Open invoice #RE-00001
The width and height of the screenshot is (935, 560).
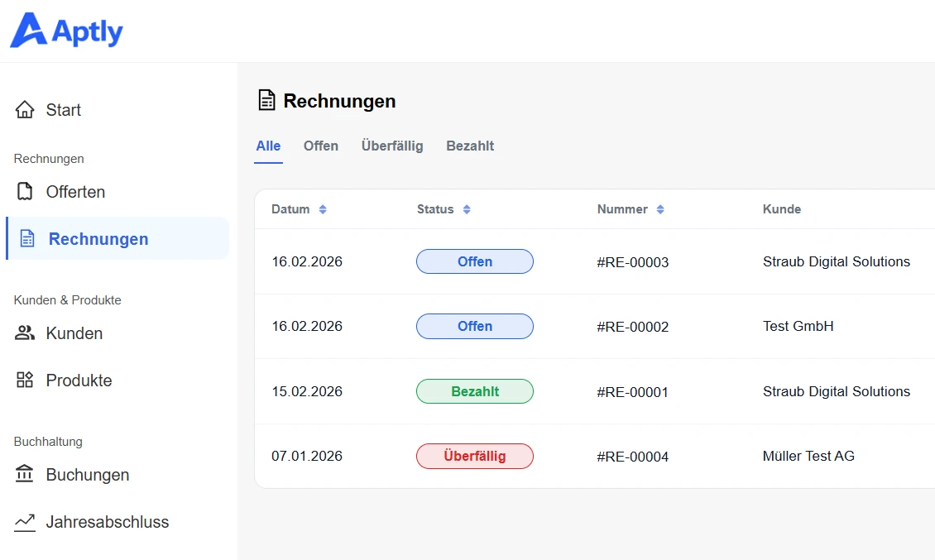(x=633, y=392)
